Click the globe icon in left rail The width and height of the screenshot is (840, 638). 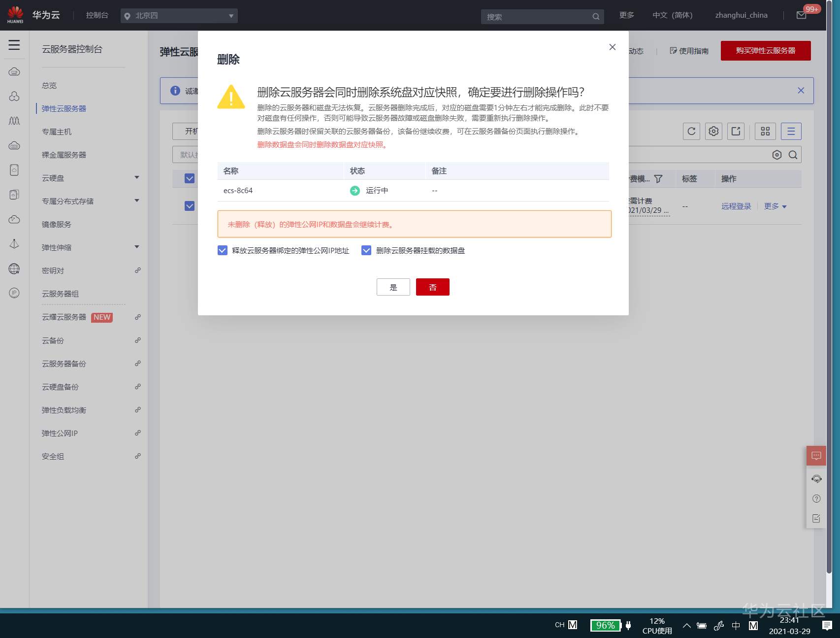point(14,269)
